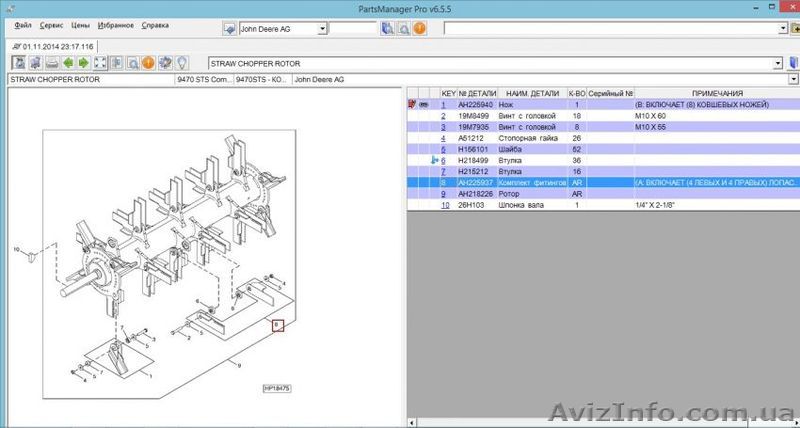Click key link 9 for Ротор row

coord(444,194)
